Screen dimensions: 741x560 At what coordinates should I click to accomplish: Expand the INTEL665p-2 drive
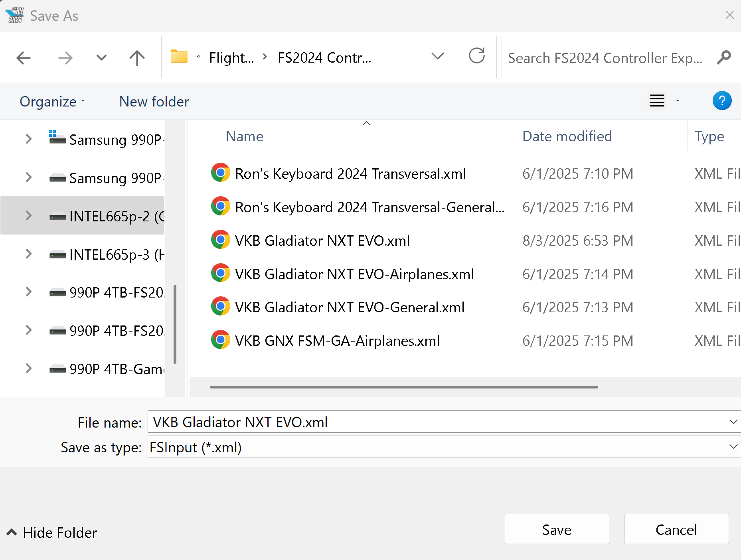tap(28, 215)
